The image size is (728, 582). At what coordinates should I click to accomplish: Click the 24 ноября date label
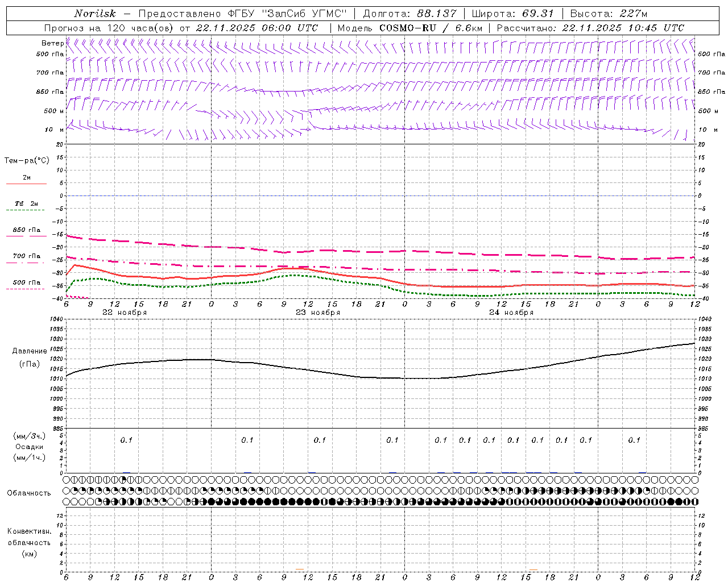pyautogui.click(x=511, y=313)
